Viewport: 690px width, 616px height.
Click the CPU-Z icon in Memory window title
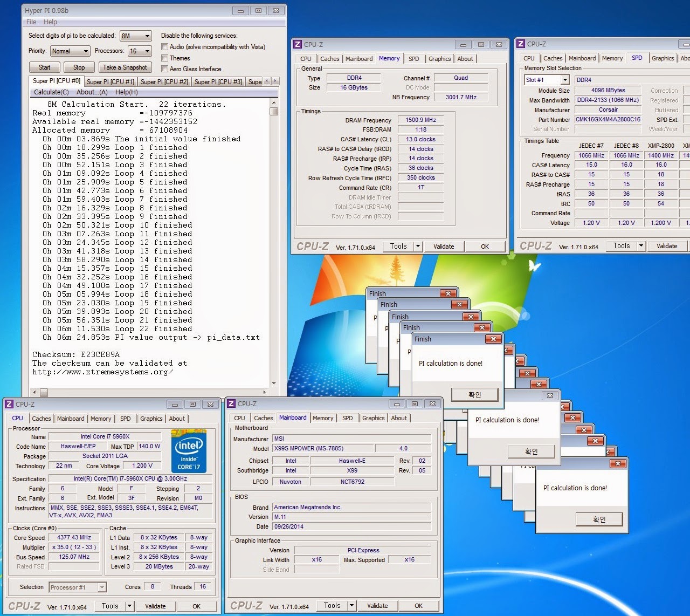click(x=298, y=45)
